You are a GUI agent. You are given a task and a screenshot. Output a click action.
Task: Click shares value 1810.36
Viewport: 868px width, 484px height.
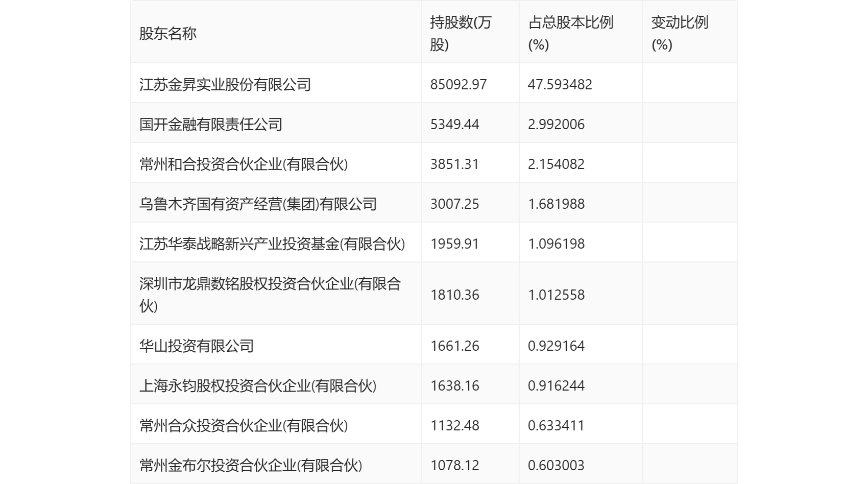click(x=455, y=295)
